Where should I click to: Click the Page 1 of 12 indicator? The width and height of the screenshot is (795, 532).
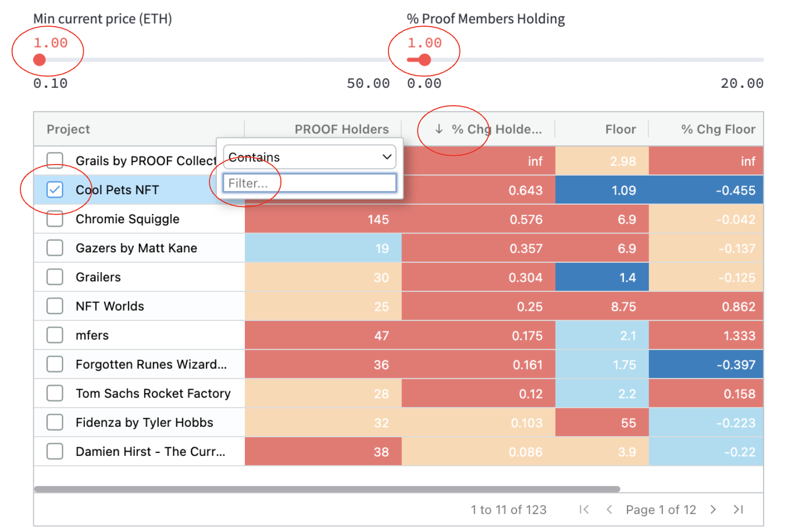pyautogui.click(x=661, y=510)
